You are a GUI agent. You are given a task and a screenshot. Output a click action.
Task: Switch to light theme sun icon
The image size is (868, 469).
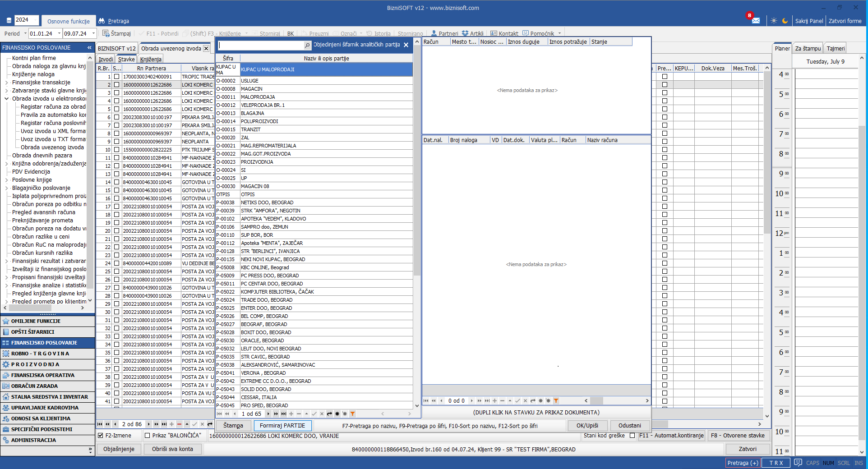pyautogui.click(x=774, y=21)
